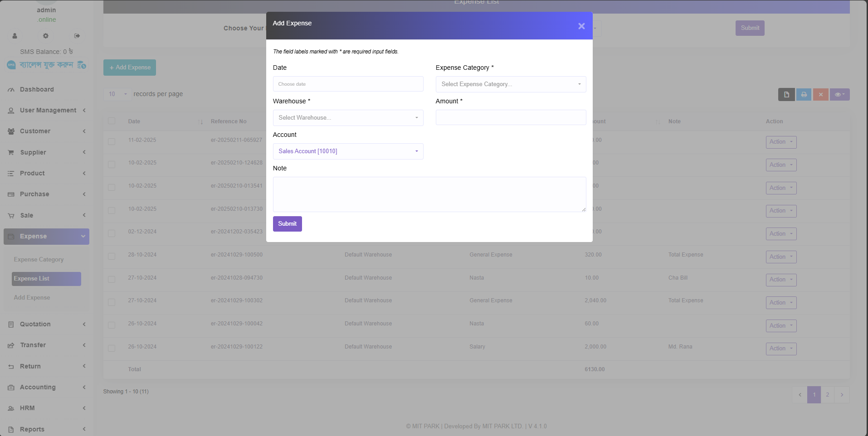
Task: Check the row checkbox for 28-10-2024
Action: point(112,257)
